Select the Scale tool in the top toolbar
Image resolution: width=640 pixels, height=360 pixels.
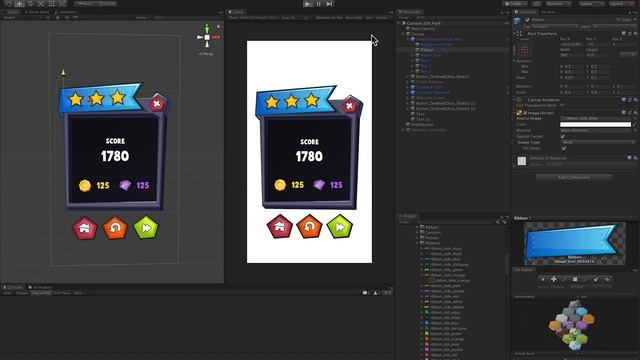tap(41, 3)
